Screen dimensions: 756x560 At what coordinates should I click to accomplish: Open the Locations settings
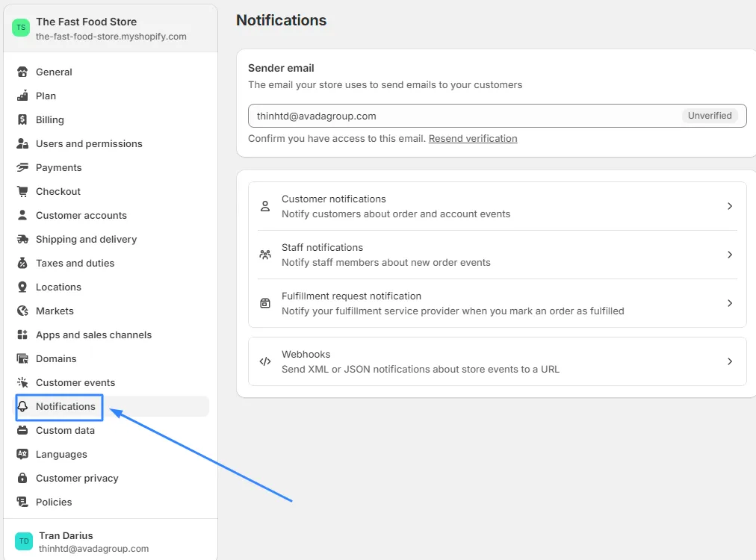59,287
